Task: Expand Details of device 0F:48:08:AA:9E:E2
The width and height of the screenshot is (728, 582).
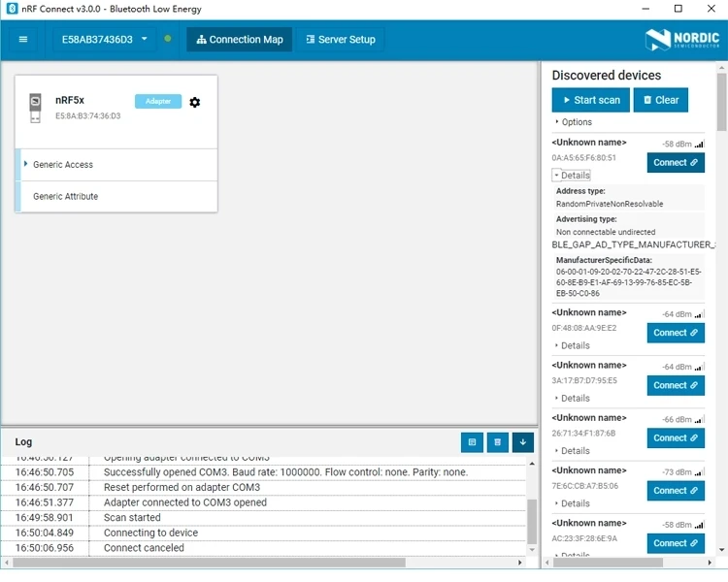Action: coord(572,345)
